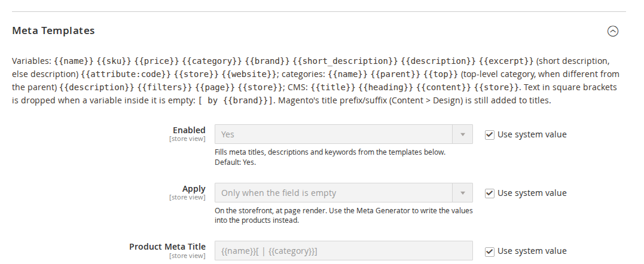Screen dimensions: 644x264
Task: Click the [store view] scope under Apply
Action: pos(187,198)
